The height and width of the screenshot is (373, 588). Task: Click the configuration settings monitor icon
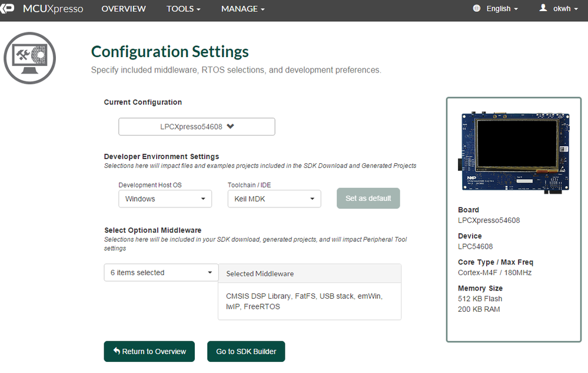tap(29, 58)
